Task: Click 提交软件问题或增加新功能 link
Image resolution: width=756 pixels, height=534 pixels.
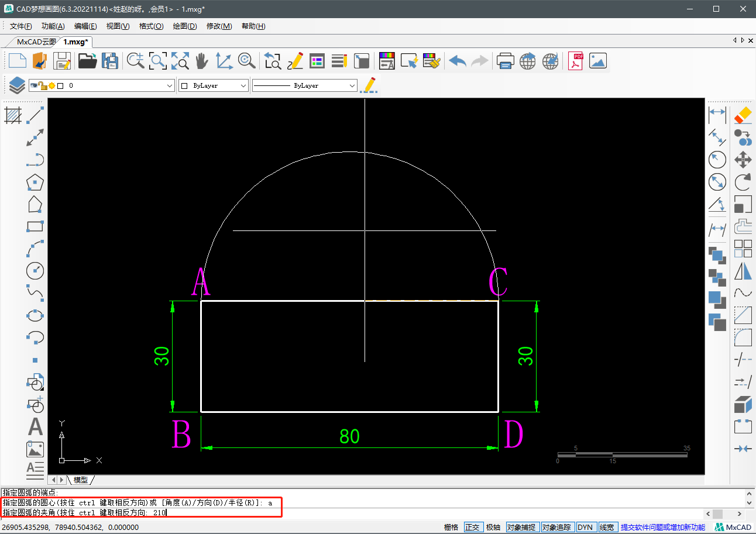Action: [x=663, y=527]
